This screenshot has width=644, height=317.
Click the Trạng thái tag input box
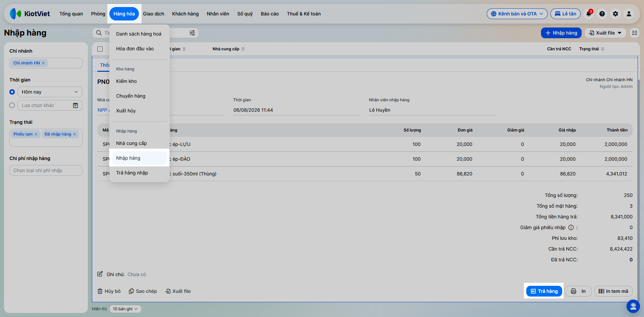point(46,138)
